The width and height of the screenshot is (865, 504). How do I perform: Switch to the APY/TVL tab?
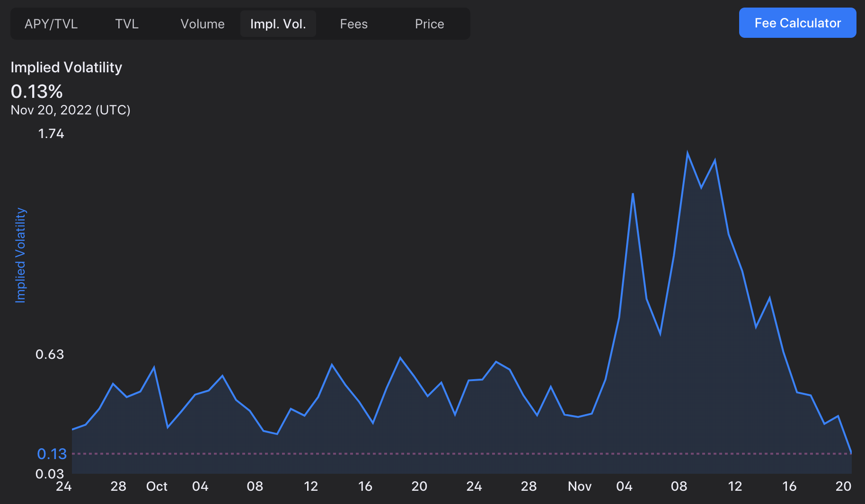coord(51,24)
